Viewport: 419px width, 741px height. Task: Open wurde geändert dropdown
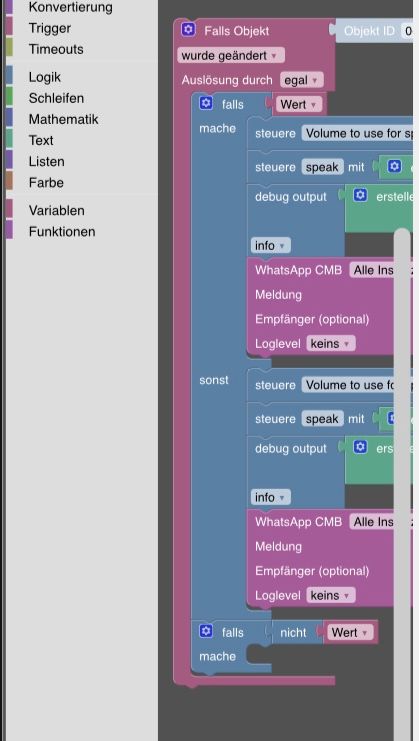point(231,56)
